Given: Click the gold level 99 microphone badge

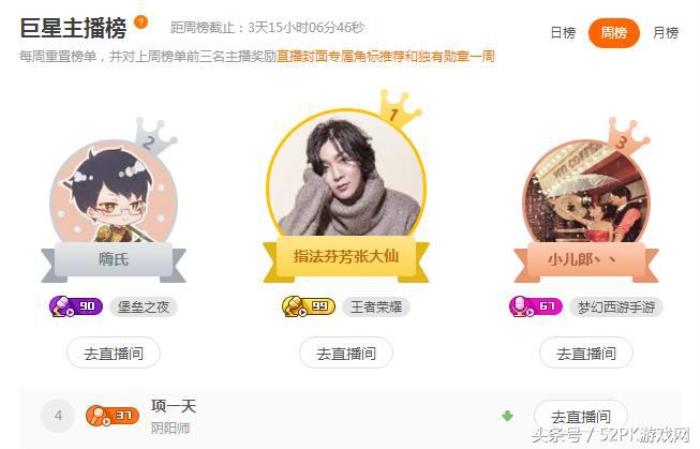Looking at the screenshot, I should [308, 307].
